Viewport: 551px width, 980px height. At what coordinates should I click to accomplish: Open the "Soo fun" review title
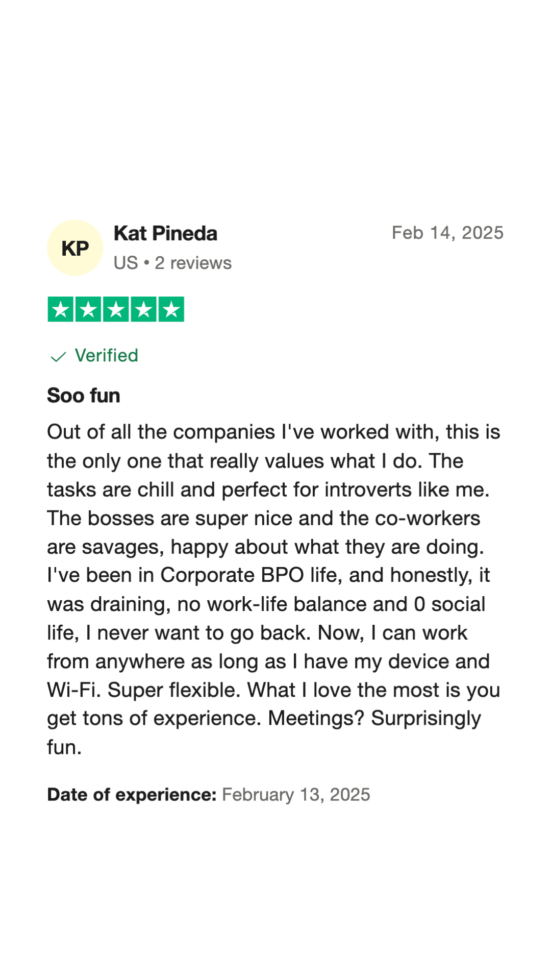pos(84,396)
